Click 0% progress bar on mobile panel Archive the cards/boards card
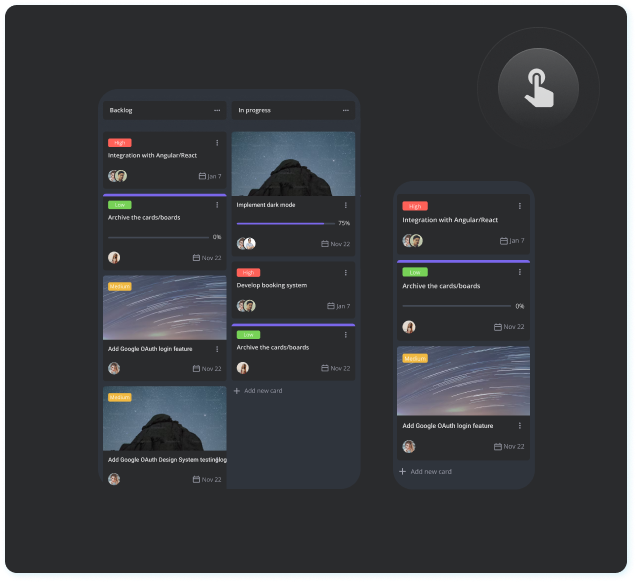 click(457, 306)
